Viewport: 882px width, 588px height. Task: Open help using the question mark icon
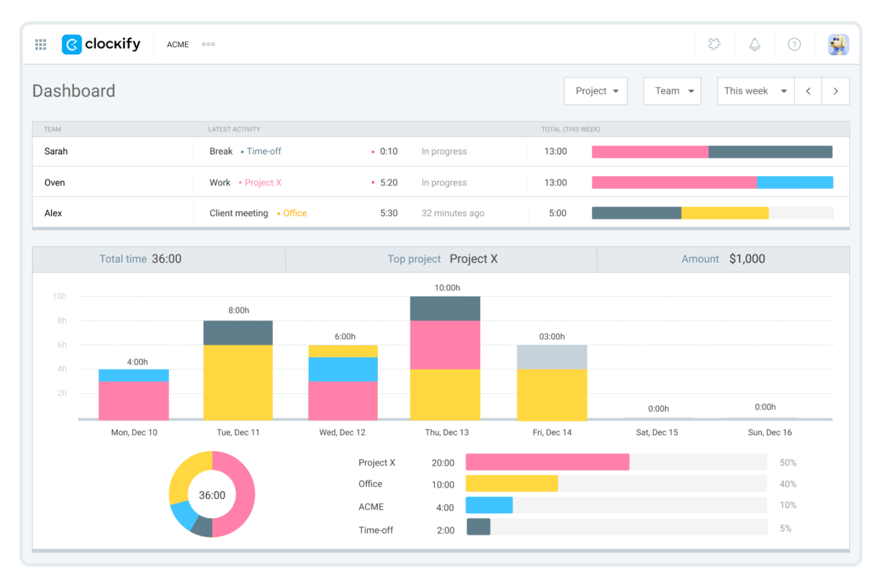click(x=794, y=44)
